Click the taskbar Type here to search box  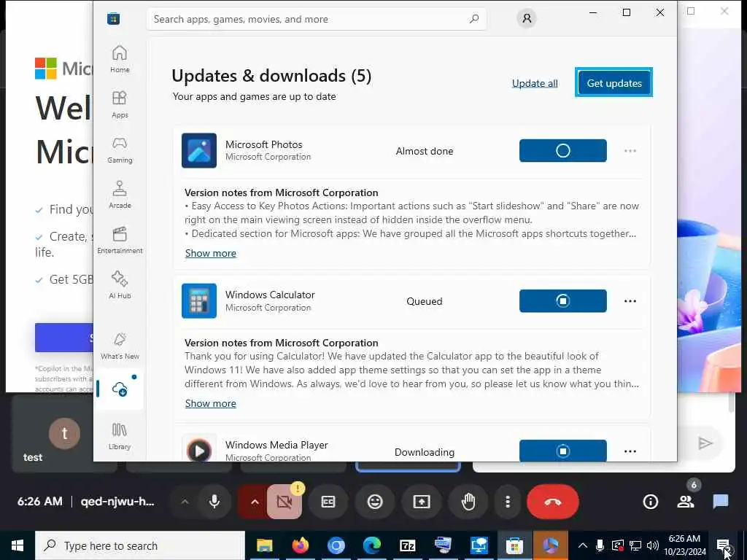click(140, 545)
